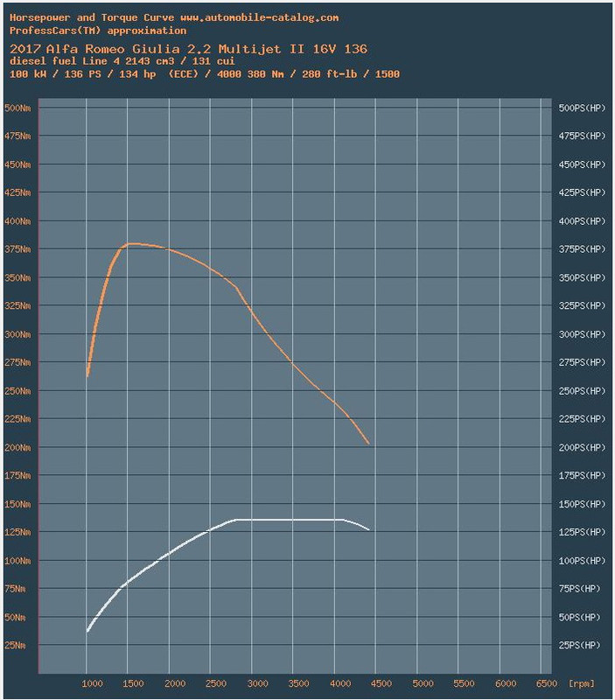Click the '5500' rpm axis label

[465, 684]
